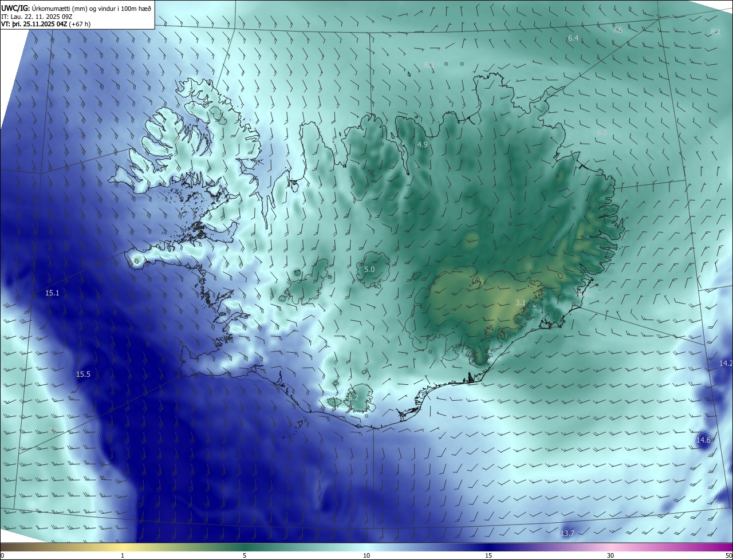The image size is (733, 560).
Task: Click the color scale tick label 30
Action: click(x=610, y=556)
